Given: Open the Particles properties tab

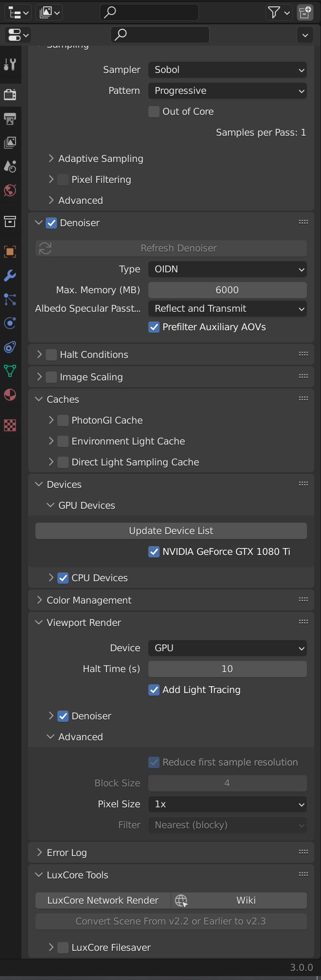Looking at the screenshot, I should coord(10,300).
